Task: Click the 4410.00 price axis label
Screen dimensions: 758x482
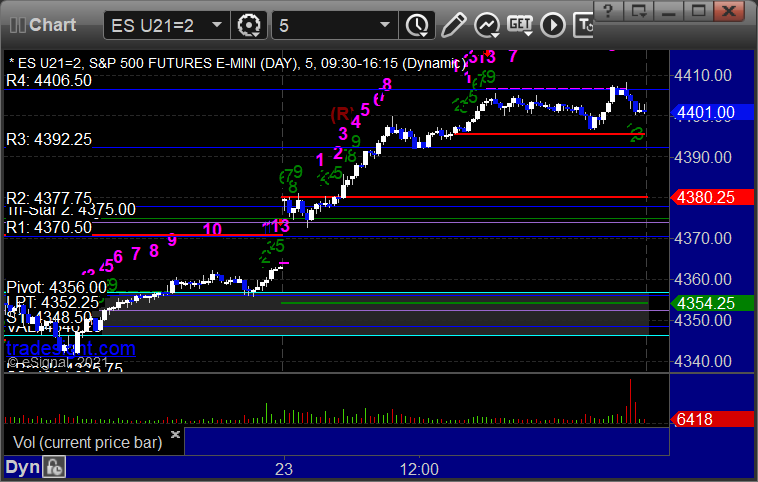Action: (703, 75)
